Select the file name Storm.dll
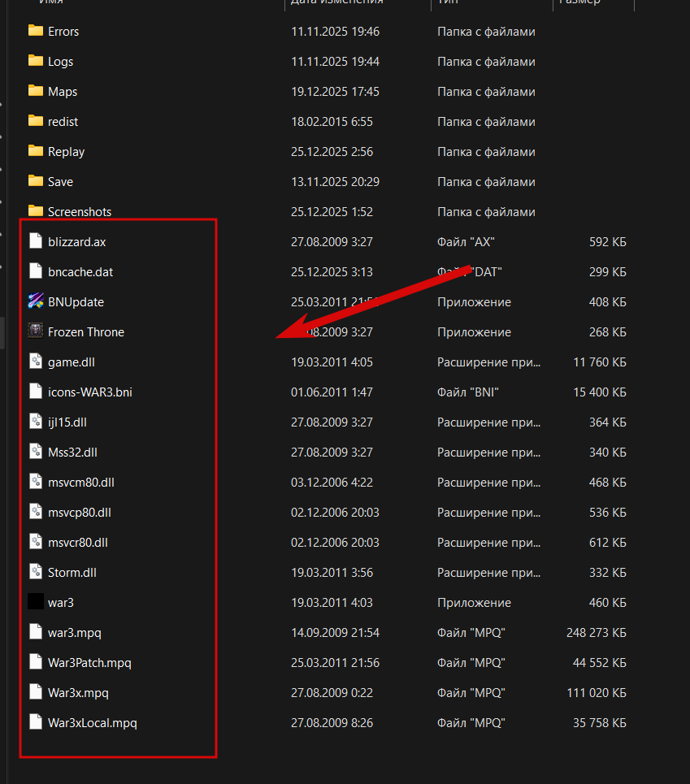Image resolution: width=690 pixels, height=784 pixels. click(72, 573)
